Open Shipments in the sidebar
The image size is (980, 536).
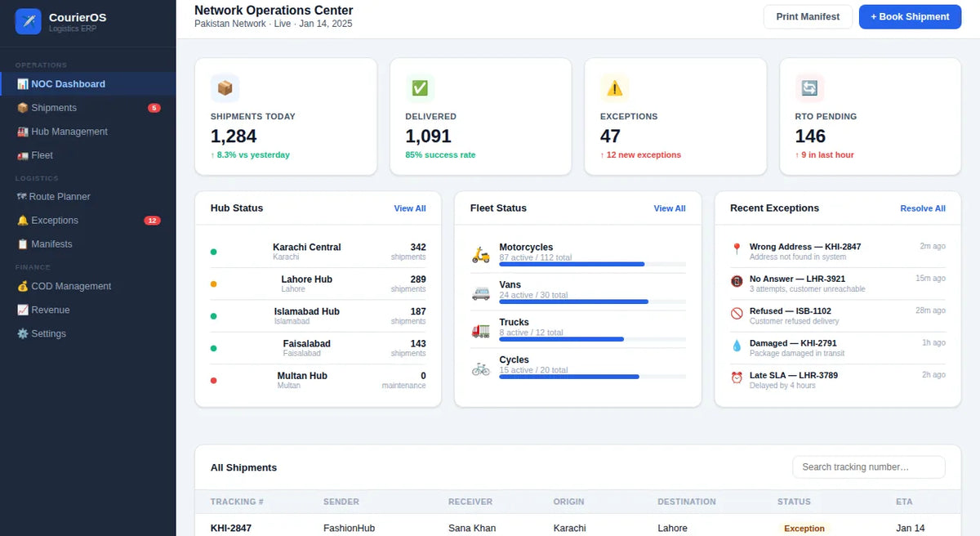tap(88, 108)
